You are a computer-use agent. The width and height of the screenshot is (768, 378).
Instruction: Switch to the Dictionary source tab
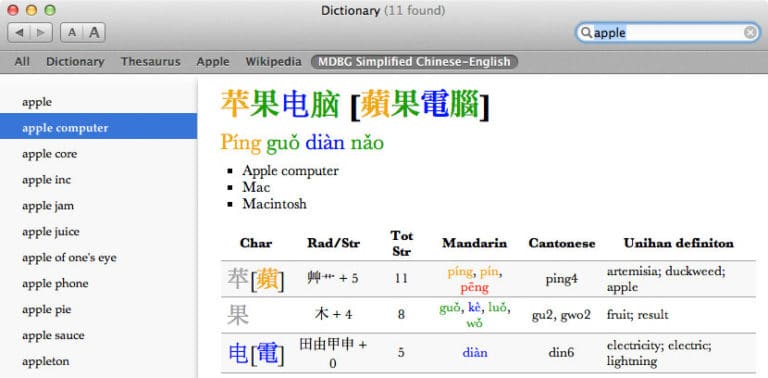click(x=75, y=62)
